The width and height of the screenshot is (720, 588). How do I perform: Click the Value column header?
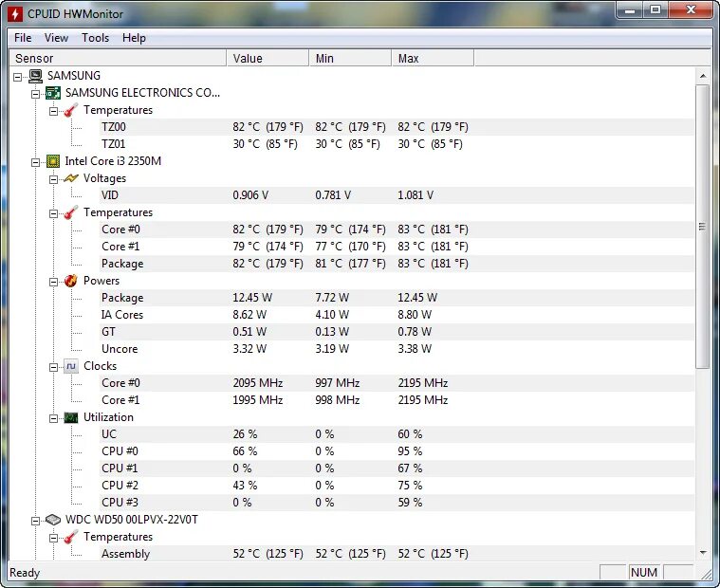[268, 58]
